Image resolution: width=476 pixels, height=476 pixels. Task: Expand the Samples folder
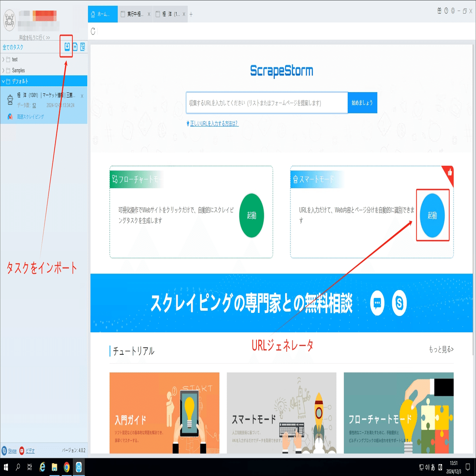coord(4,71)
